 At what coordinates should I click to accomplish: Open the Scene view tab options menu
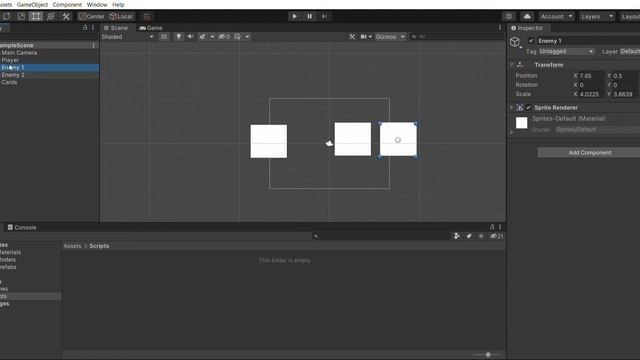(500, 28)
